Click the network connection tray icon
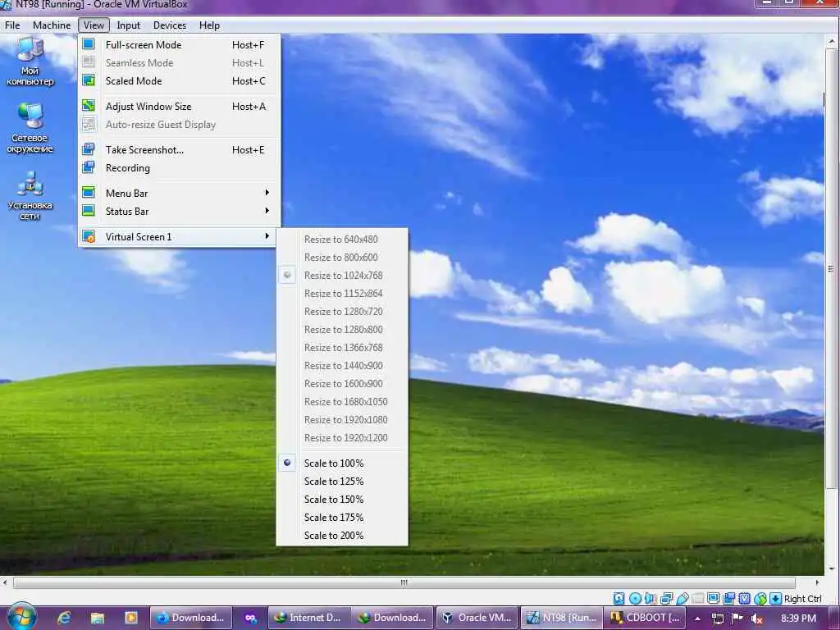This screenshot has height=630, width=840. (718, 619)
